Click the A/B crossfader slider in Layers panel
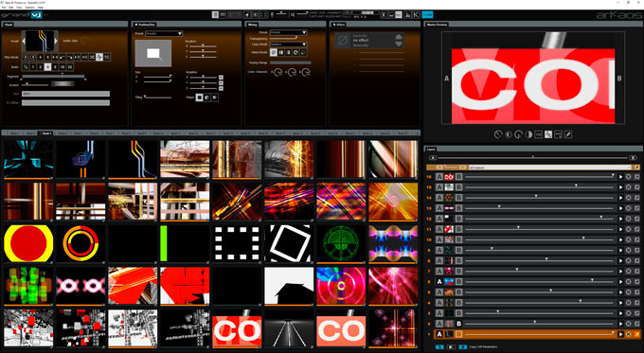The image size is (644, 353). 532,158
